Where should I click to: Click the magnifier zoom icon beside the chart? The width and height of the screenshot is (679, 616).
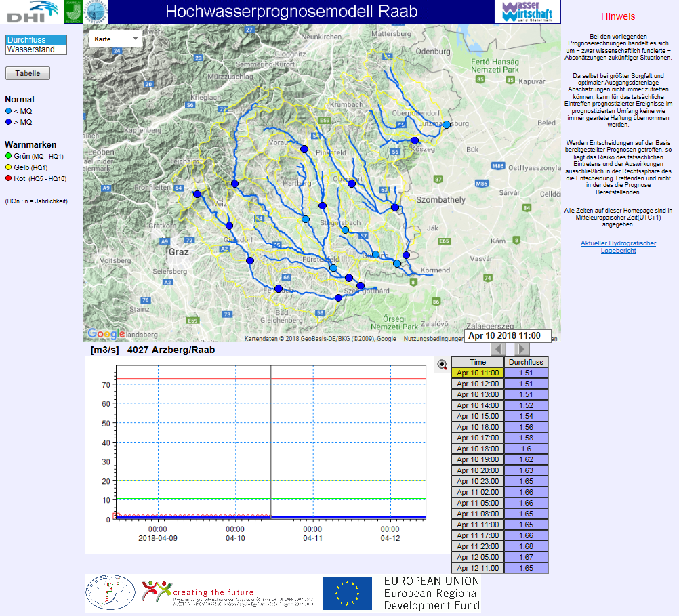(442, 365)
